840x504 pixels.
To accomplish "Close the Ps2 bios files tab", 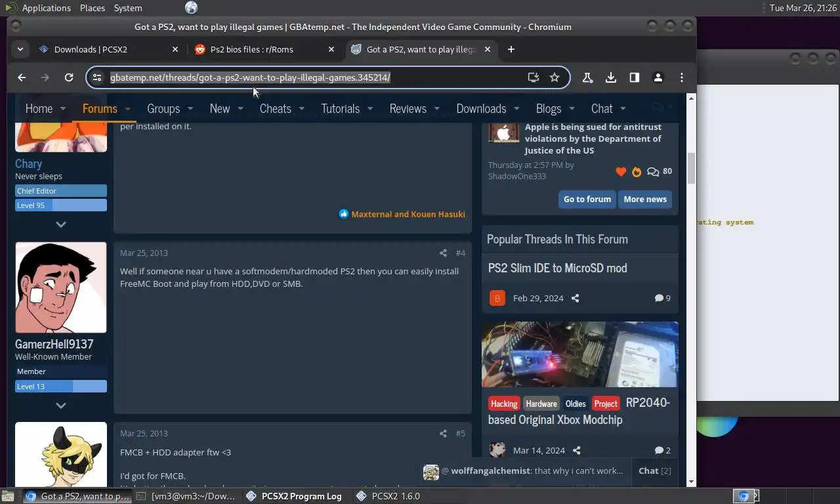I will point(331,49).
